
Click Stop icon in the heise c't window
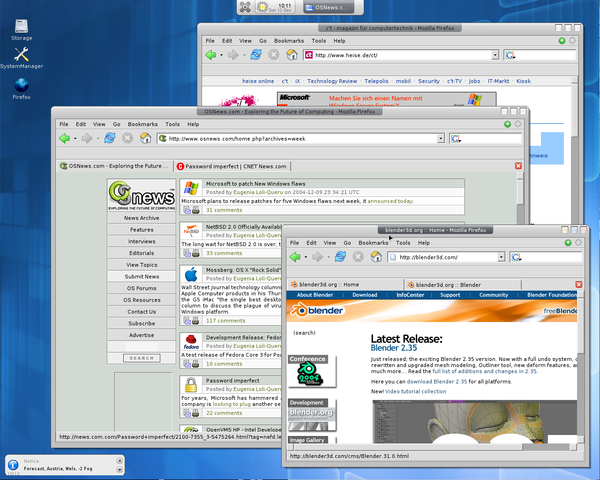tap(273, 55)
